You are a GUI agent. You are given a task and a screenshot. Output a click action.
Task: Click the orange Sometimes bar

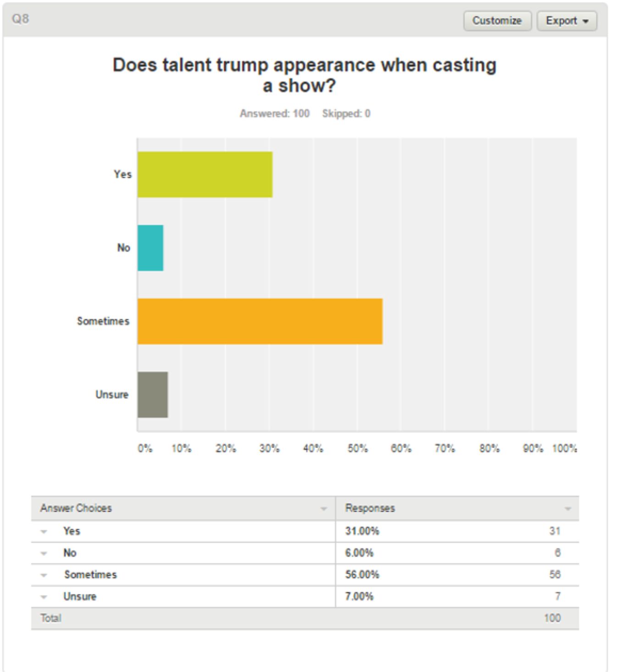260,321
